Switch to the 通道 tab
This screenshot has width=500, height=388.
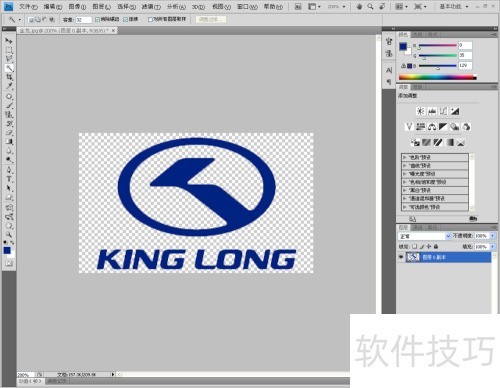417,227
